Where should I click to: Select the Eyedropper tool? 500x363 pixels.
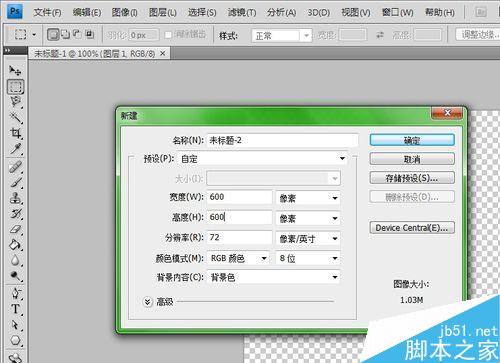(15, 149)
